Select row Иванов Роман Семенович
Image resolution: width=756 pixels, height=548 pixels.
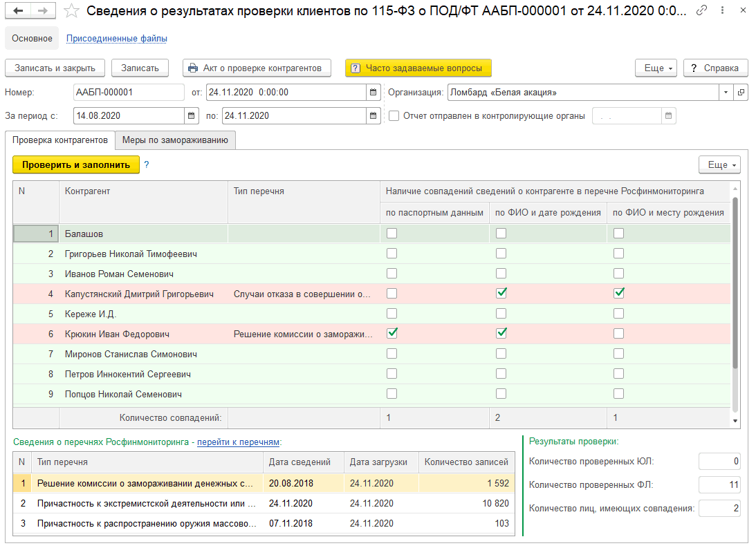pyautogui.click(x=371, y=274)
